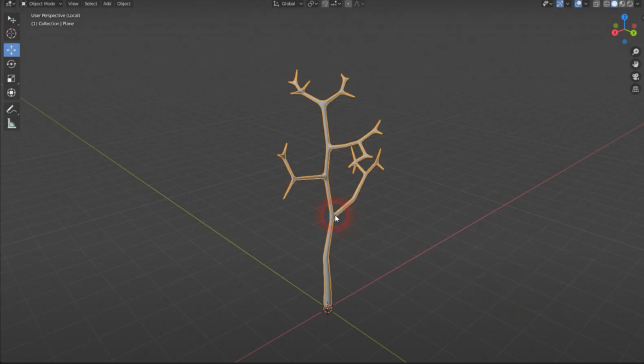
Task: Switch to rendered shading
Action: [x=630, y=4]
